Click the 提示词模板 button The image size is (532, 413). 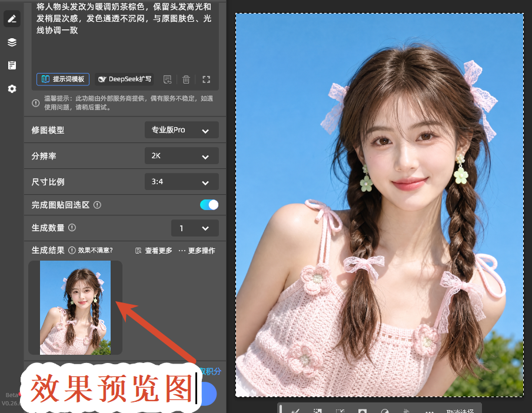point(63,79)
